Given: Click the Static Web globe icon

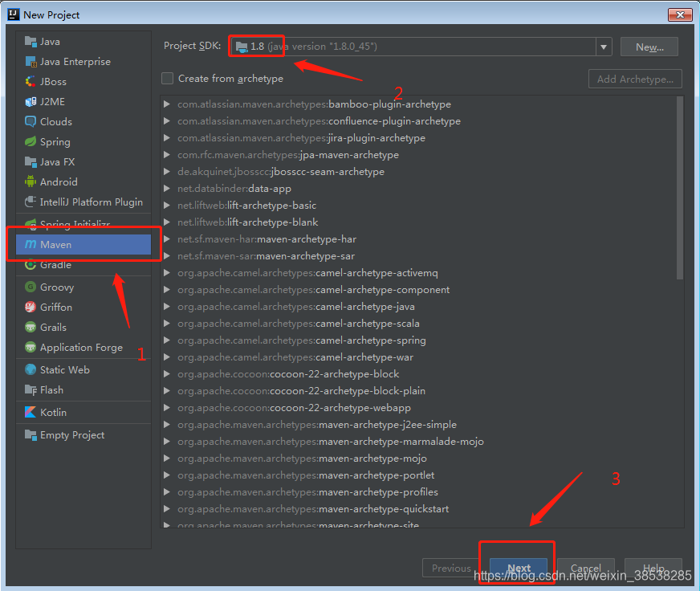Looking at the screenshot, I should [x=31, y=369].
